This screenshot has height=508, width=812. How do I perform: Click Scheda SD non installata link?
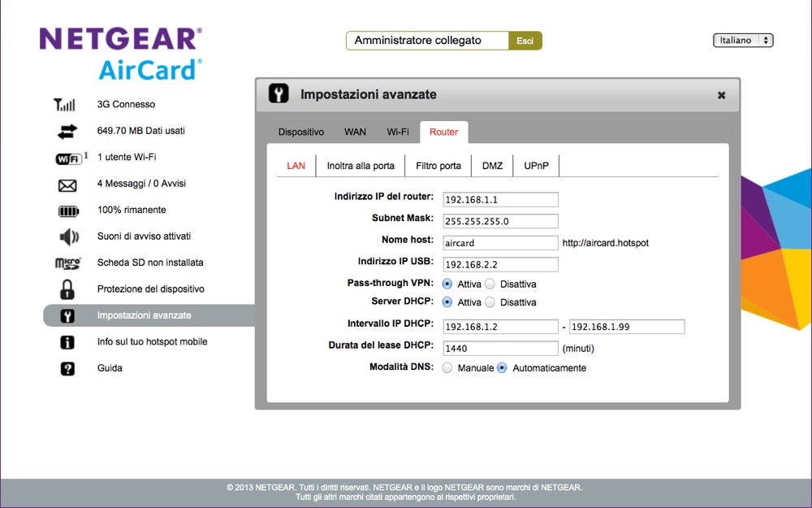(150, 263)
